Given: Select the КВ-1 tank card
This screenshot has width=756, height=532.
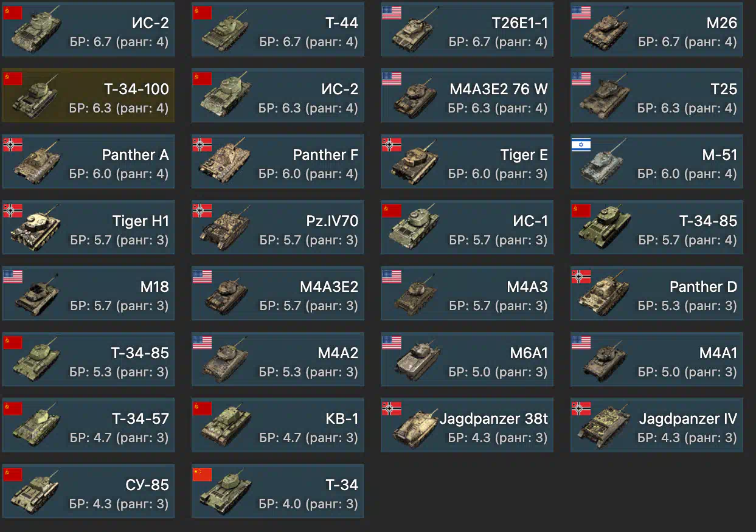Looking at the screenshot, I should tap(278, 425).
